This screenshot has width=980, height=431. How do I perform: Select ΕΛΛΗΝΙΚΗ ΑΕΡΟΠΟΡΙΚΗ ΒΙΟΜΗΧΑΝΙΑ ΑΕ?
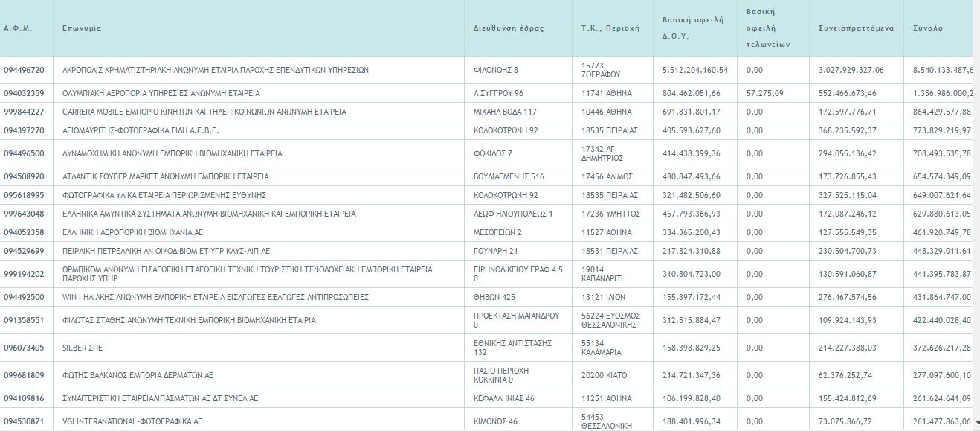click(x=132, y=232)
